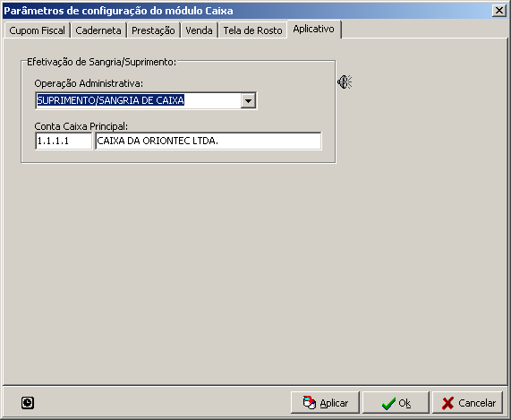Select the Venda tab

(x=200, y=30)
